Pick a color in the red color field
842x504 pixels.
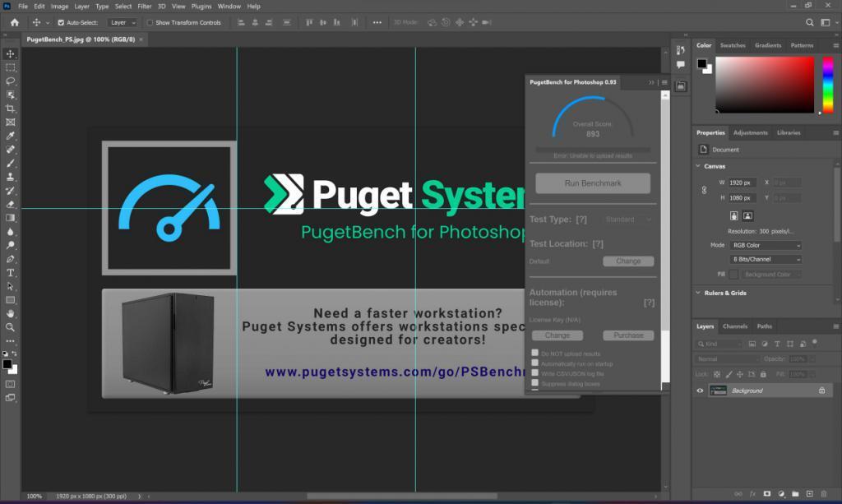pyautogui.click(x=765, y=85)
